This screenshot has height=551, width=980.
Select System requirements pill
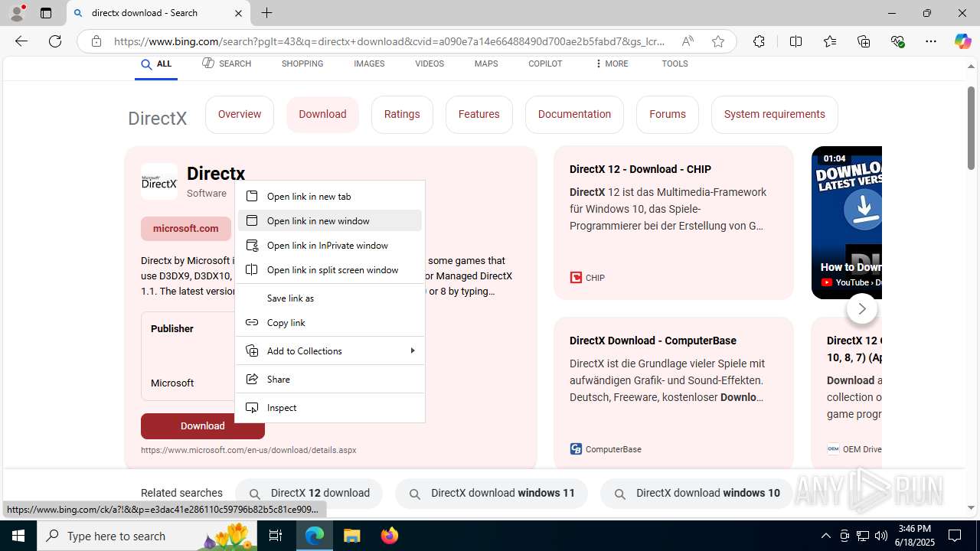click(x=775, y=115)
